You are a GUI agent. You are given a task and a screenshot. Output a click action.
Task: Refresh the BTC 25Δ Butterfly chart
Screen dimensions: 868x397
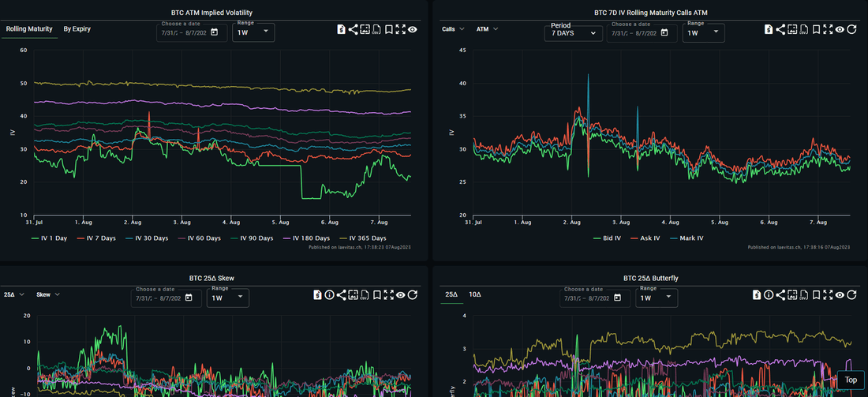[x=852, y=295]
